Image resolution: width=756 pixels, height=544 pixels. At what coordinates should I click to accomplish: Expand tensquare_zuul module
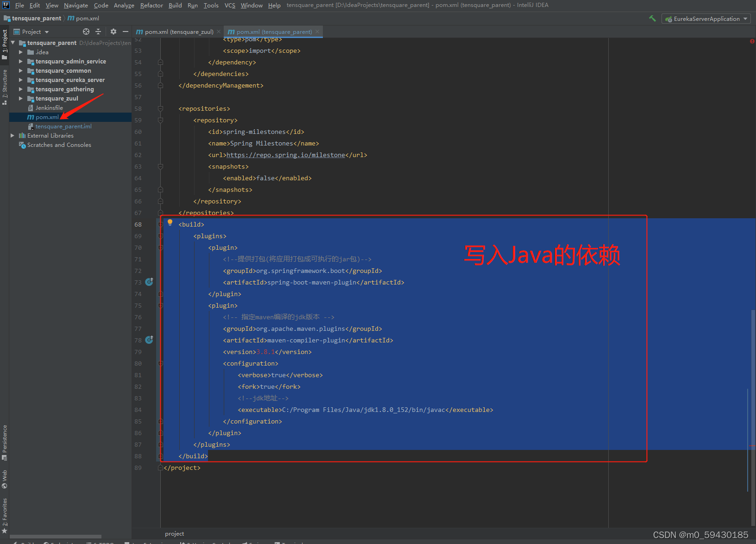coord(20,98)
